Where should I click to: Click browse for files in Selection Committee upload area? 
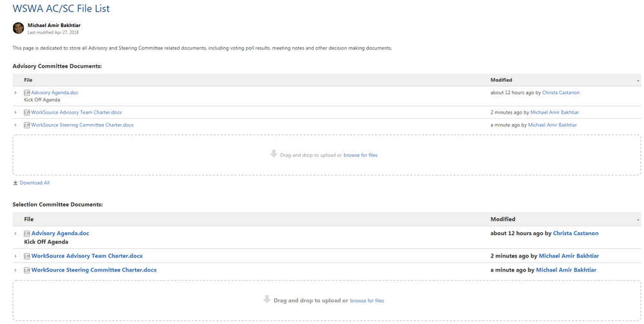pos(367,301)
